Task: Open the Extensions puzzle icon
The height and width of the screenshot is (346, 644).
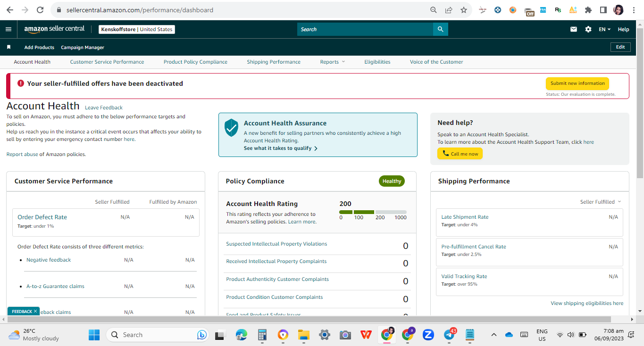Action: click(588, 10)
